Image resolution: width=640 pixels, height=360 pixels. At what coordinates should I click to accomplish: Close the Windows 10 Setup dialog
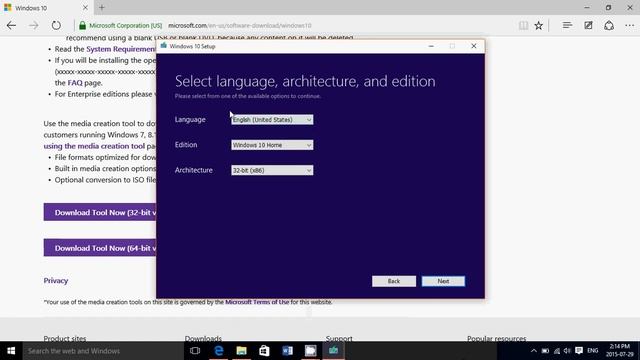pos(473,46)
